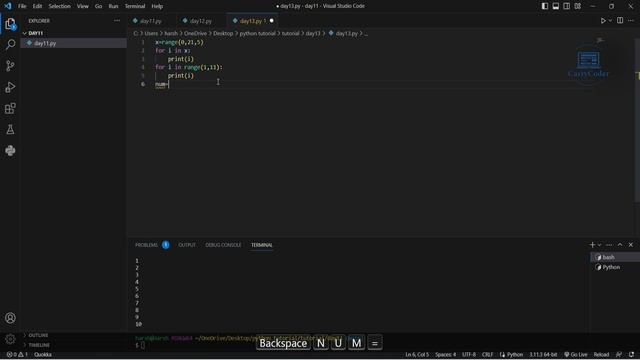Open day11.py in the Explorer tree
Viewport: 640px width, 360px height.
pyautogui.click(x=74, y=43)
